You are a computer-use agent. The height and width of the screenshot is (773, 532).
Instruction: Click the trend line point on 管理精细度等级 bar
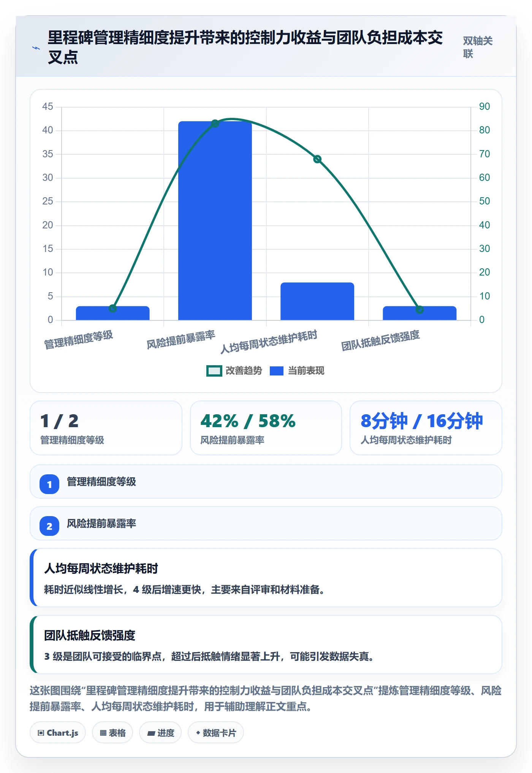(113, 308)
